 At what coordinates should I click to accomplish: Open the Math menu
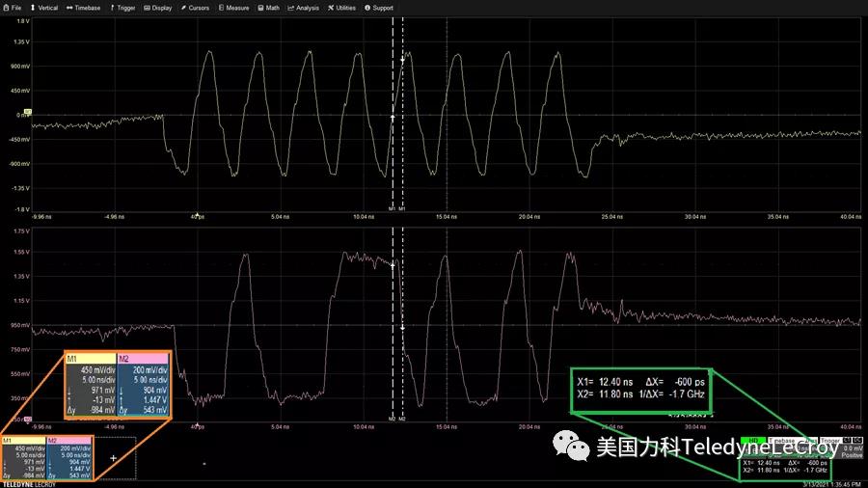coord(269,8)
